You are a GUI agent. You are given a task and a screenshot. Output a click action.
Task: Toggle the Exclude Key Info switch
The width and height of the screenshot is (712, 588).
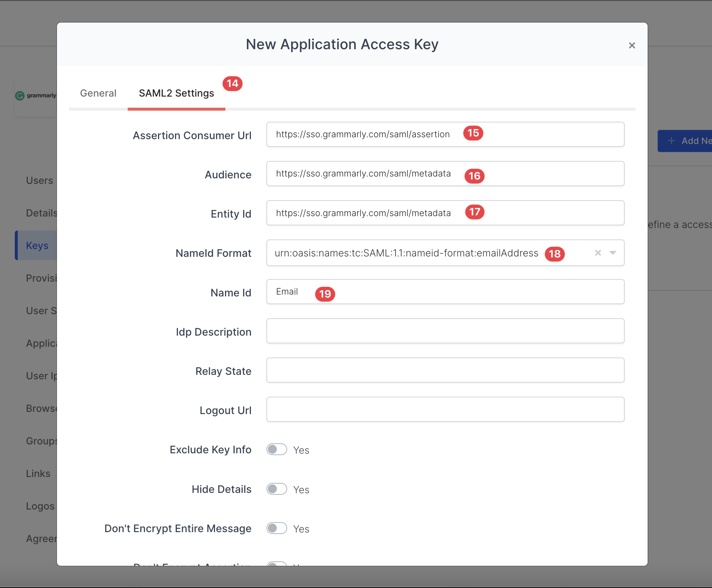277,450
